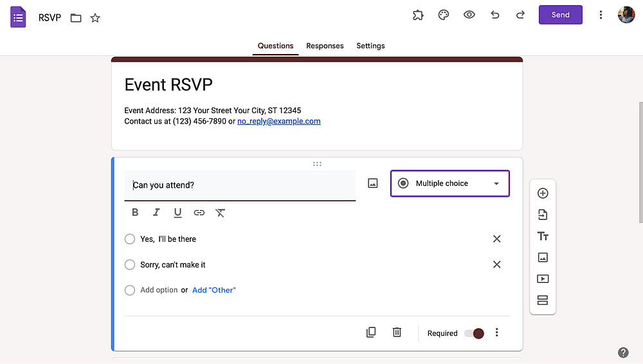Click the purple Send button

coord(560,15)
